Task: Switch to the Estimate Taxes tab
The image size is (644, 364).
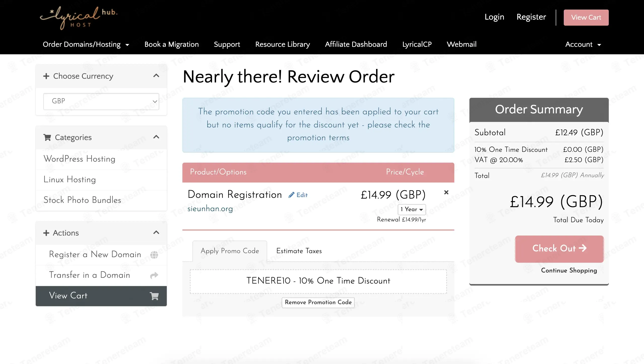Action: coord(299,251)
